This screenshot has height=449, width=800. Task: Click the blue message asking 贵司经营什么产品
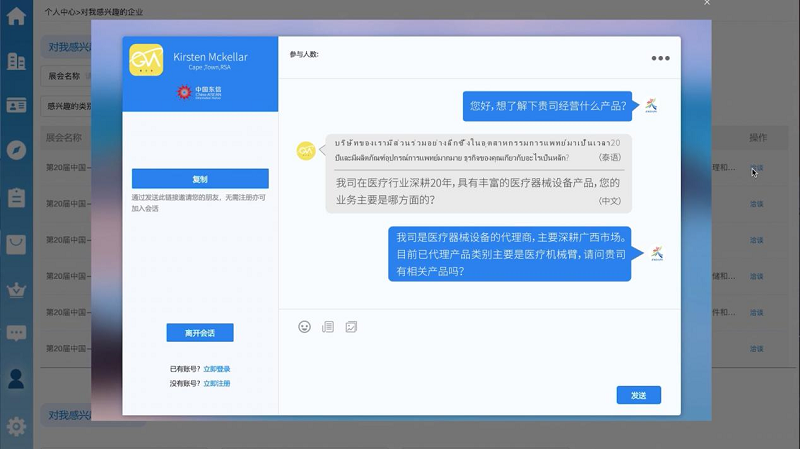547,106
